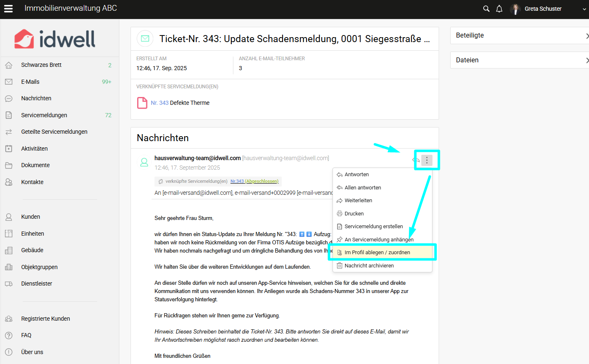589x364 pixels.
Task: Click the idwell logo
Action: [55, 39]
